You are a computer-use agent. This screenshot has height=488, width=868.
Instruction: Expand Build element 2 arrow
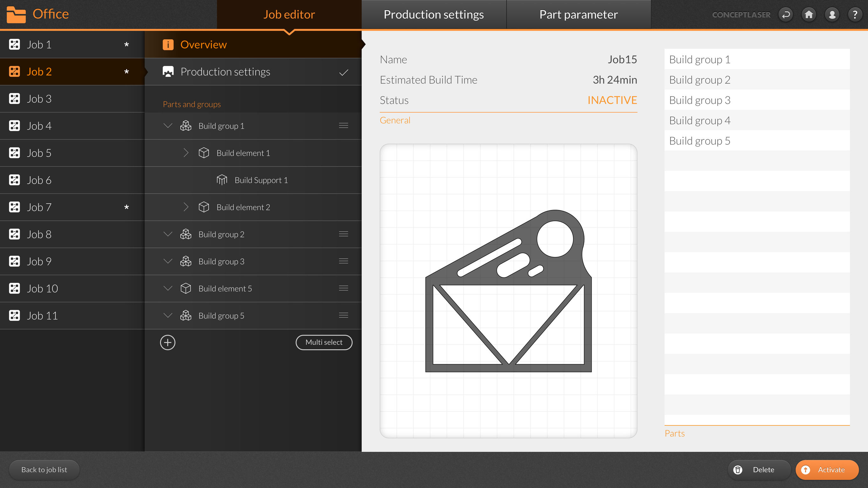point(186,207)
